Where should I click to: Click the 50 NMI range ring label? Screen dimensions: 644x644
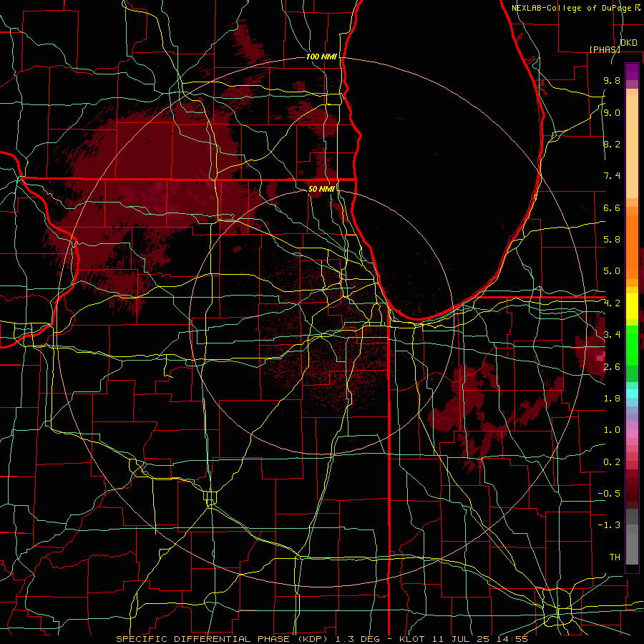tap(321, 189)
